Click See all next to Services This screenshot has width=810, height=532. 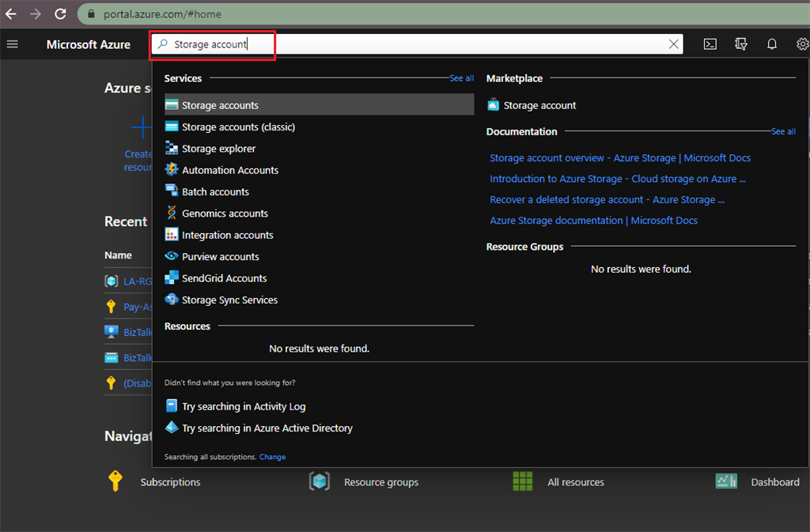pyautogui.click(x=461, y=78)
